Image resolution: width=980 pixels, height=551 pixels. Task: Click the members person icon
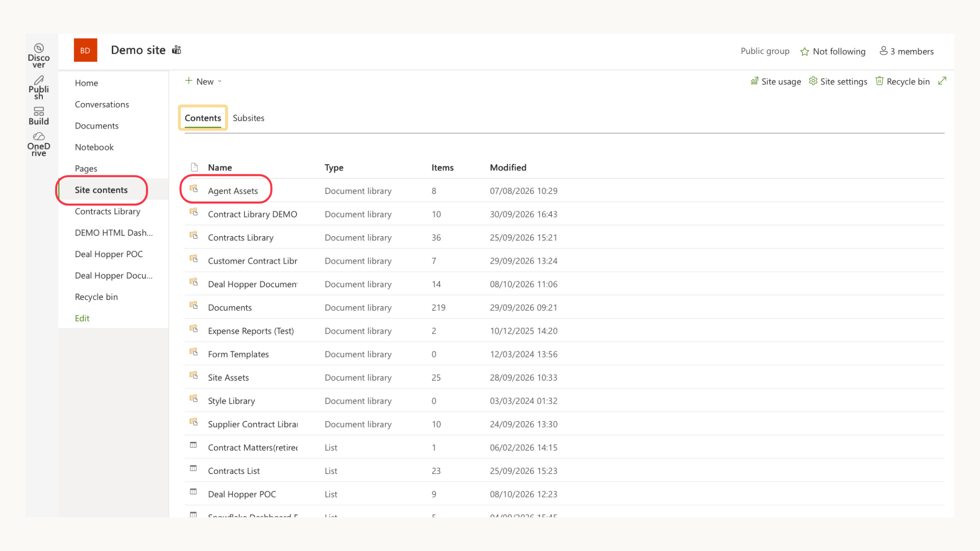coord(884,51)
